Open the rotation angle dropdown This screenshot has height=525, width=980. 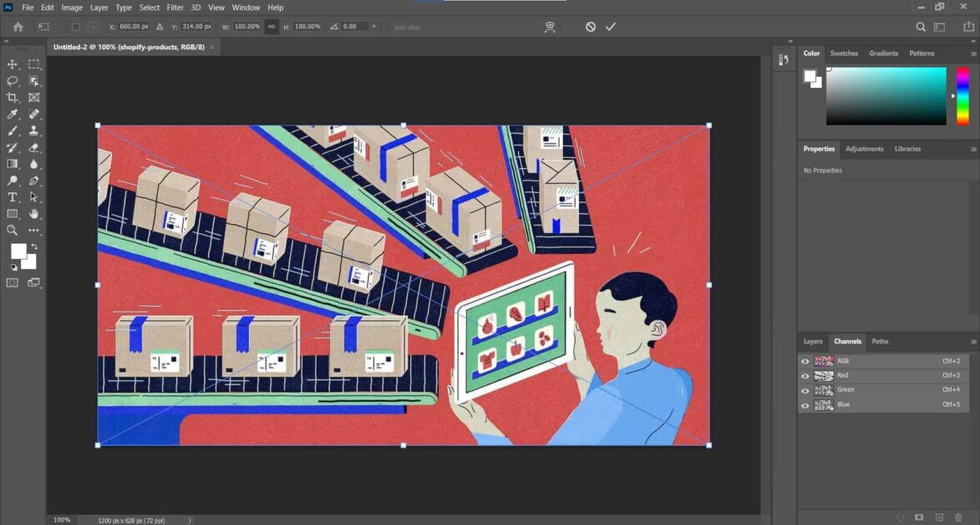point(373,26)
